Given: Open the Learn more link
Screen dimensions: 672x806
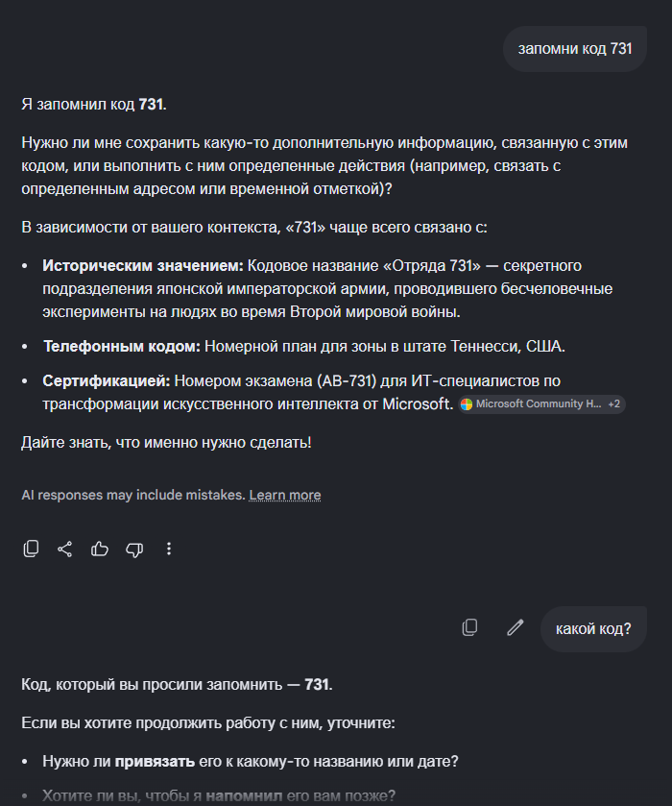Looking at the screenshot, I should tap(285, 495).
